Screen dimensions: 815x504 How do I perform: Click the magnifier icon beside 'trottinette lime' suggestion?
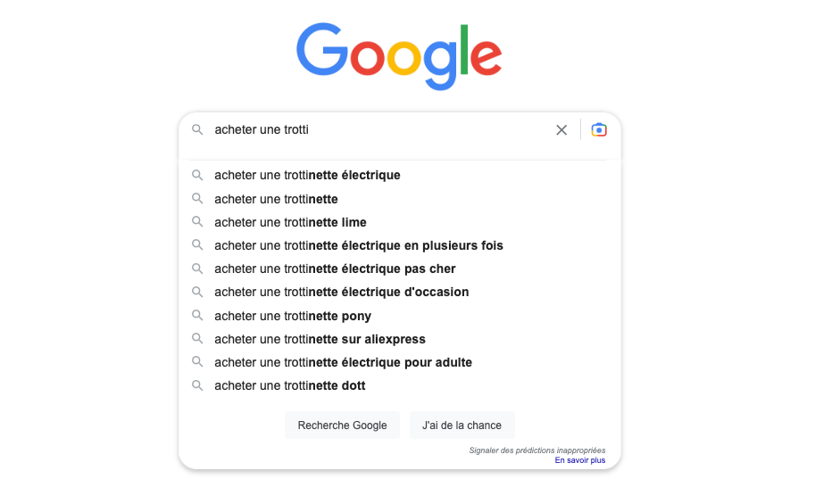coord(197,222)
